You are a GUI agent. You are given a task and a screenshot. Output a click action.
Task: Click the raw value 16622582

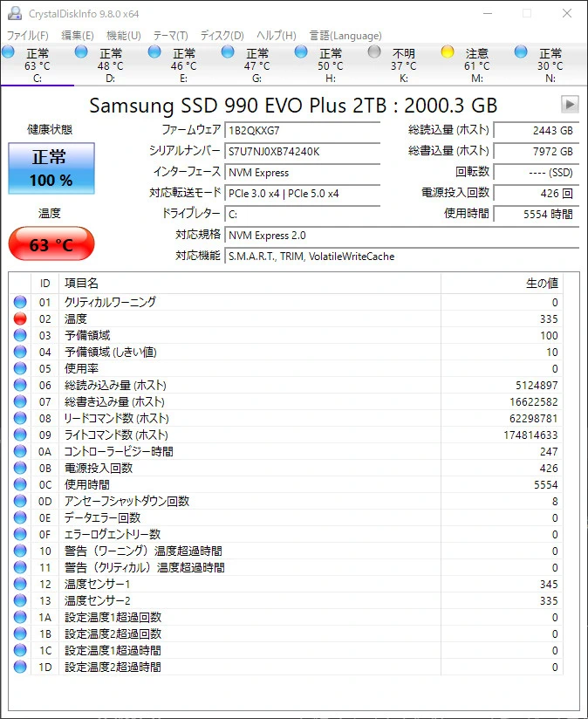pyautogui.click(x=534, y=401)
